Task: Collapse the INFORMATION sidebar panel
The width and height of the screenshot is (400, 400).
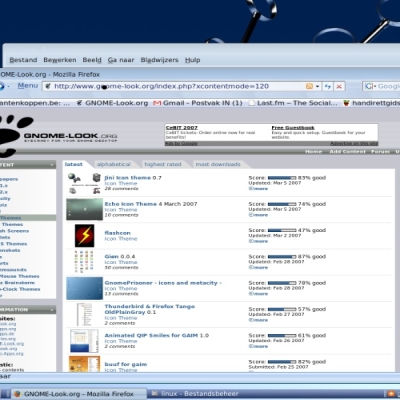Action: coord(52,310)
